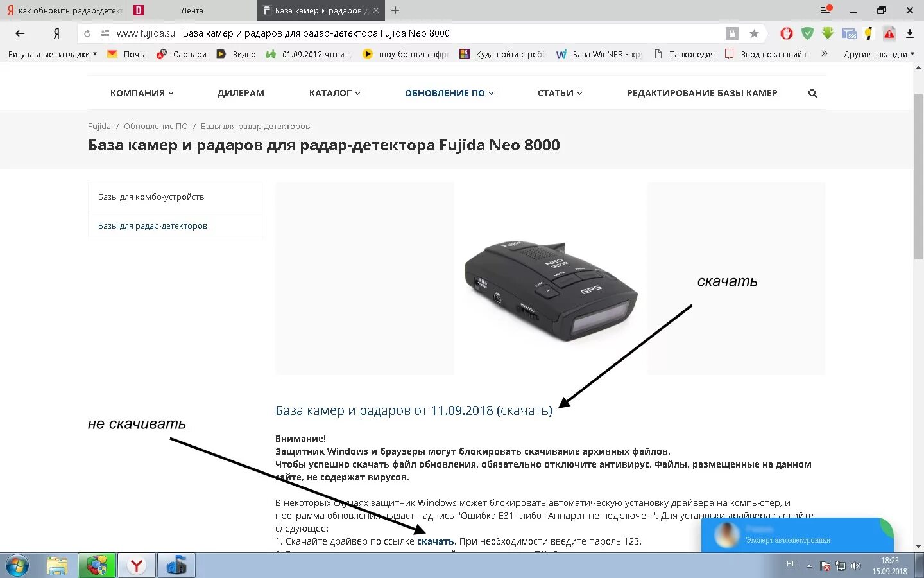Open the Танкопедия bookmark
The image size is (924, 578).
pyautogui.click(x=684, y=54)
